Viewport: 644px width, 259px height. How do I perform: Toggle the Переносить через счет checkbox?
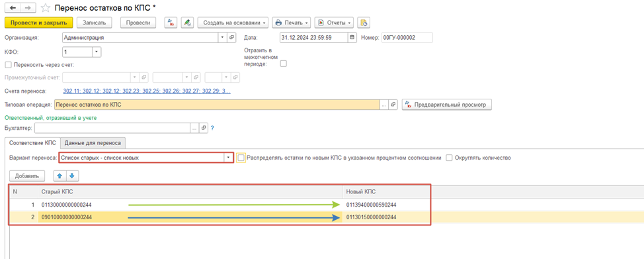point(8,65)
